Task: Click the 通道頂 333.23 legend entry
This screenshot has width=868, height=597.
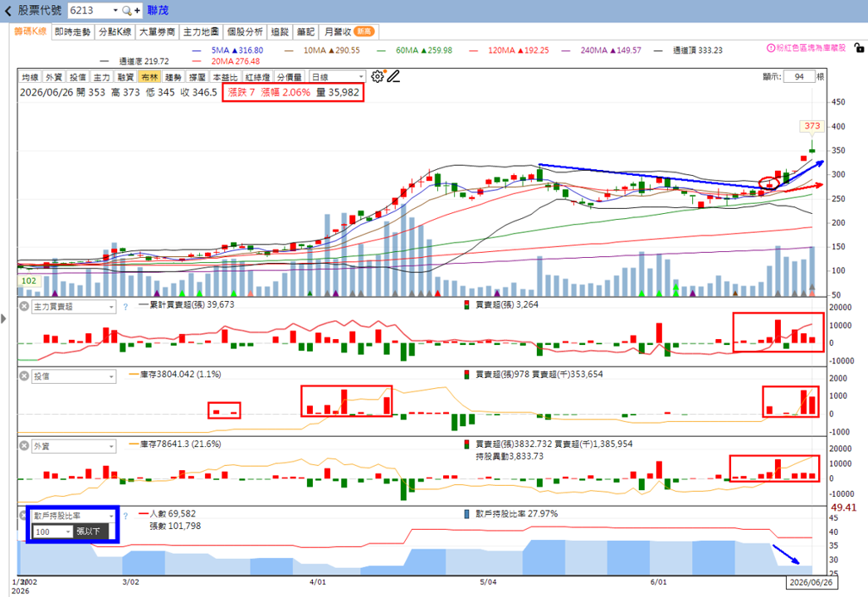Action: pos(688,51)
